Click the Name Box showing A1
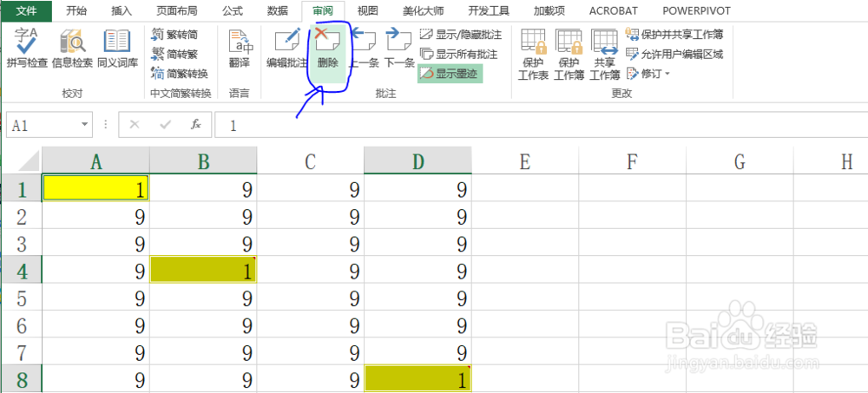Image resolution: width=868 pixels, height=393 pixels. [x=42, y=126]
